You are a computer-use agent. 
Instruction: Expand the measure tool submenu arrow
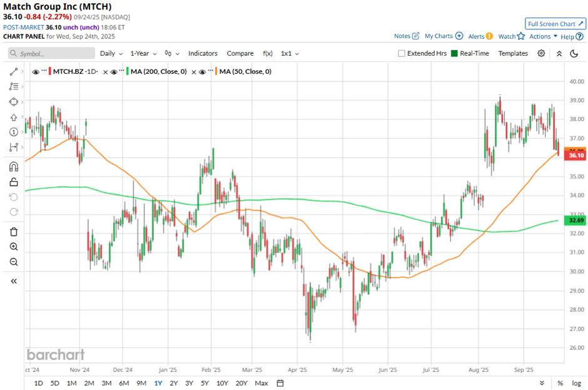pos(22,147)
